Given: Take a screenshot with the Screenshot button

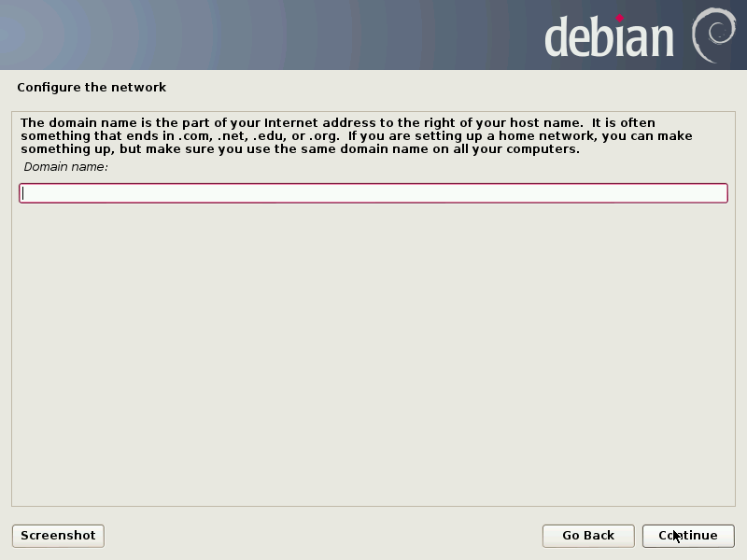Looking at the screenshot, I should pos(58,536).
